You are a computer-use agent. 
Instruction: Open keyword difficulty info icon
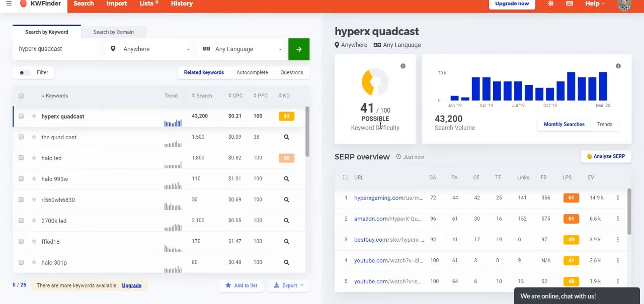[403, 66]
